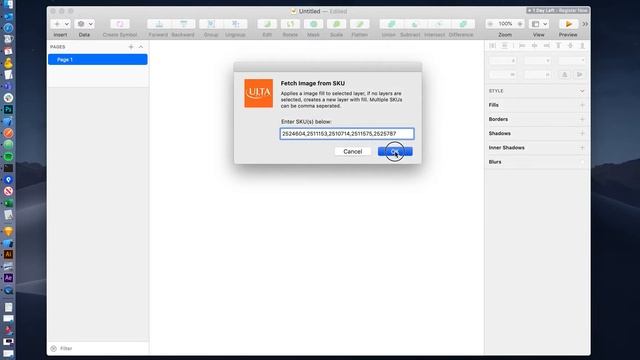
Task: Click the flip horizontal inspector icon
Action: tap(564, 75)
